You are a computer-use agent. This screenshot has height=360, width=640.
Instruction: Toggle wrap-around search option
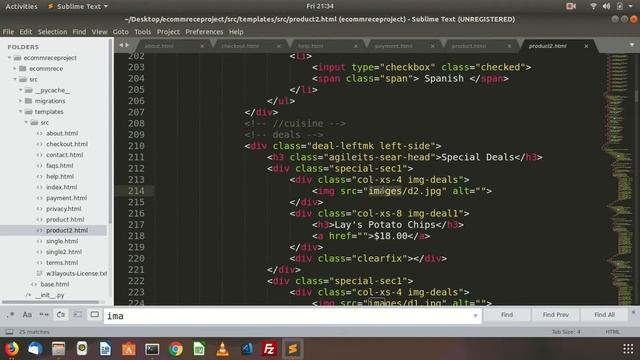[61, 315]
